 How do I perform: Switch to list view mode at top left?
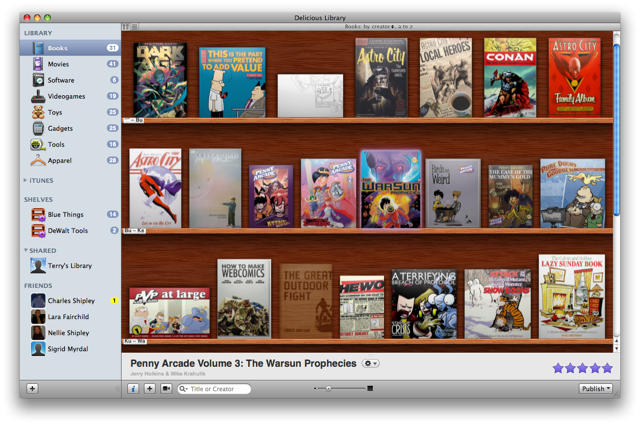pos(135,27)
